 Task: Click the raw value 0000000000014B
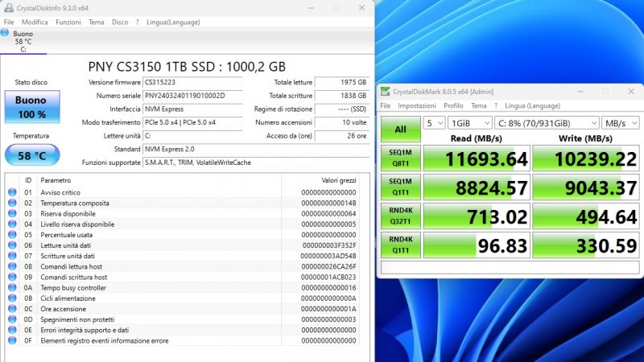tap(328, 203)
